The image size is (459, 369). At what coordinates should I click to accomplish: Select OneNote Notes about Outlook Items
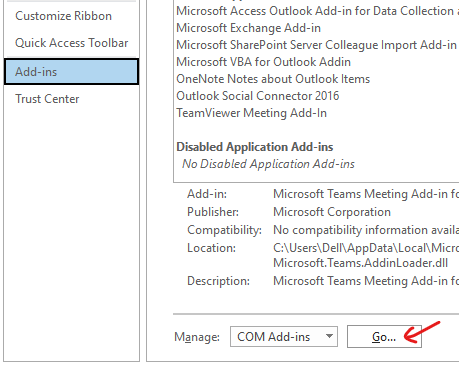(x=273, y=79)
